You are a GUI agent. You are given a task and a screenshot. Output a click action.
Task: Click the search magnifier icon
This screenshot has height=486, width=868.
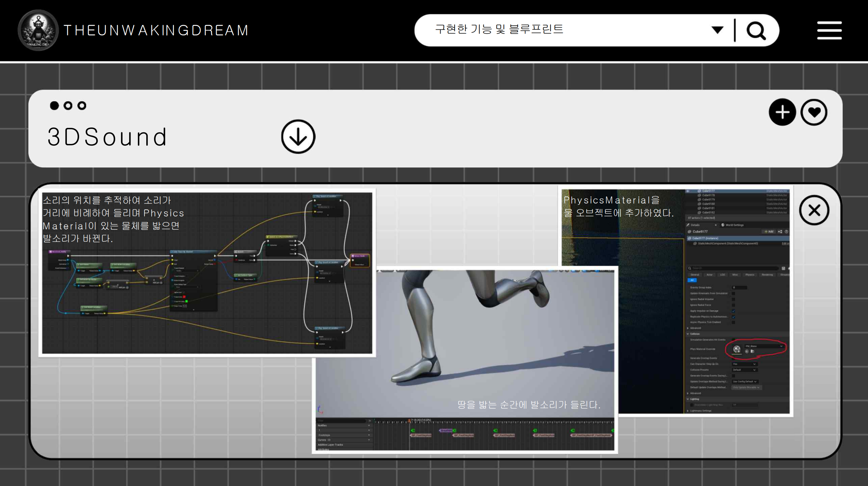(x=756, y=30)
